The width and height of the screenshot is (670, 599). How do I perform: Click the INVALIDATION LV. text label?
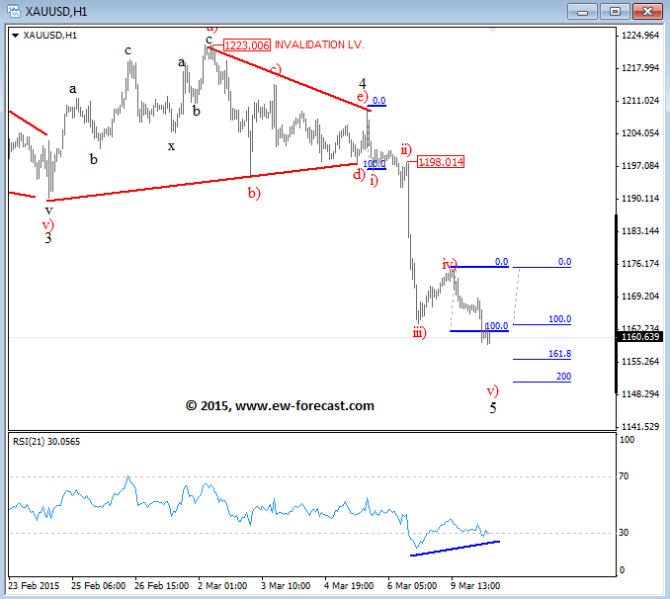click(x=319, y=45)
